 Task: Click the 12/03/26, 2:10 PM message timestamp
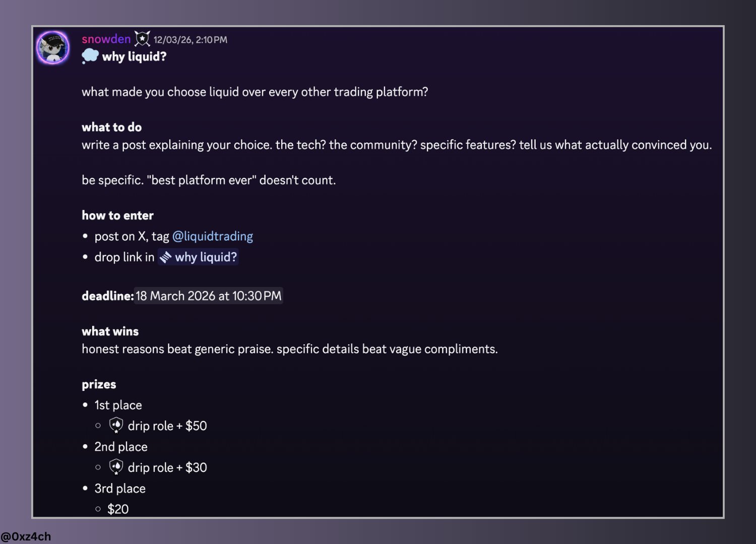[191, 40]
